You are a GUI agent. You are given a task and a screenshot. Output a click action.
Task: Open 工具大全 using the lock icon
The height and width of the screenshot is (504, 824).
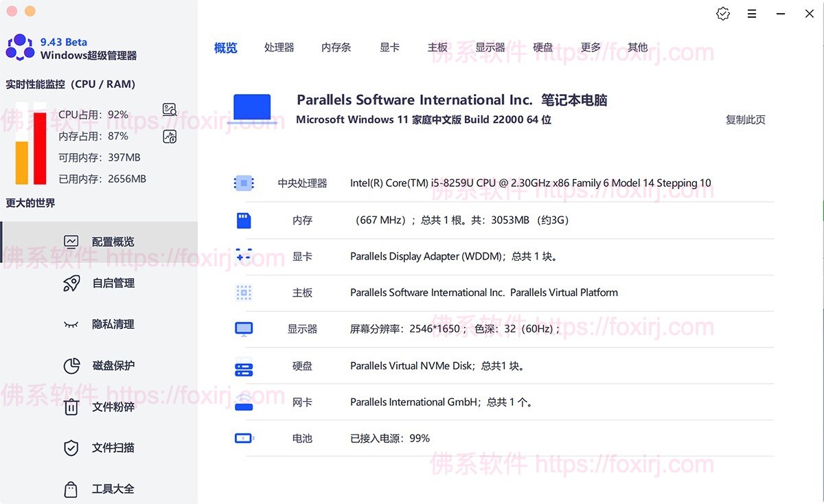click(x=71, y=489)
